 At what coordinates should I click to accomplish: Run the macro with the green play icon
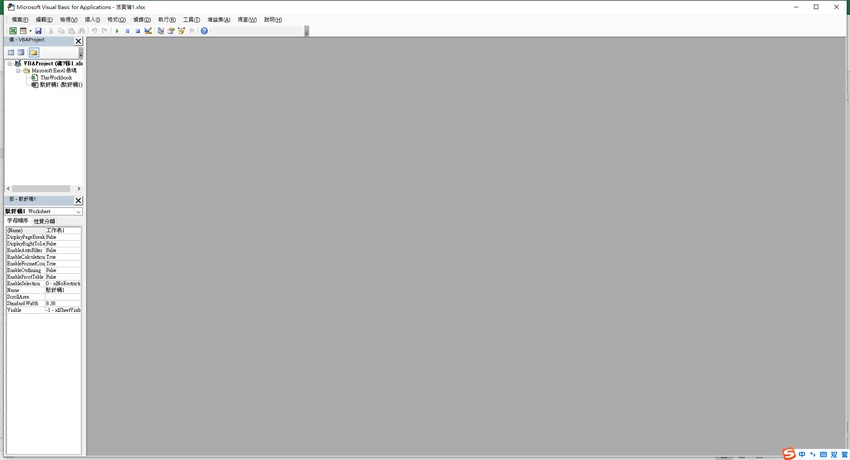(117, 31)
